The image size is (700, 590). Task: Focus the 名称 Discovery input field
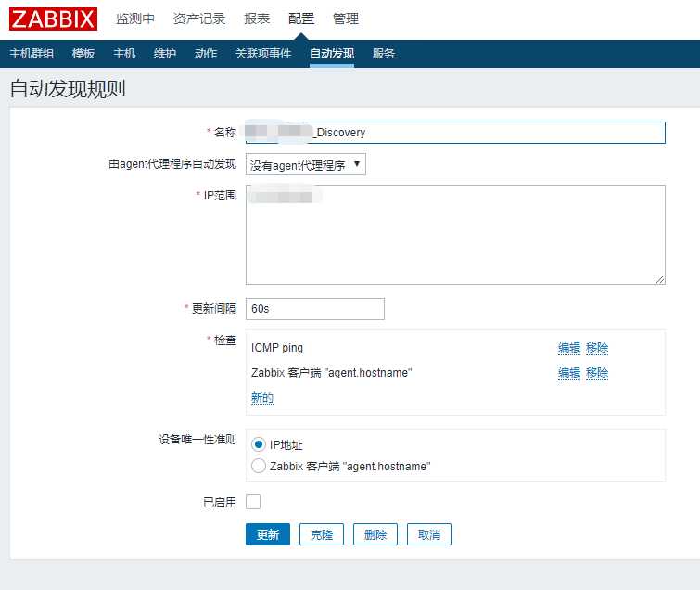(455, 133)
